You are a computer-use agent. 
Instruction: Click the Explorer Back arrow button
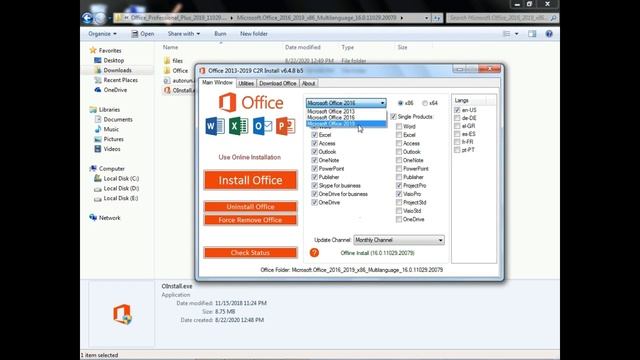88,18
